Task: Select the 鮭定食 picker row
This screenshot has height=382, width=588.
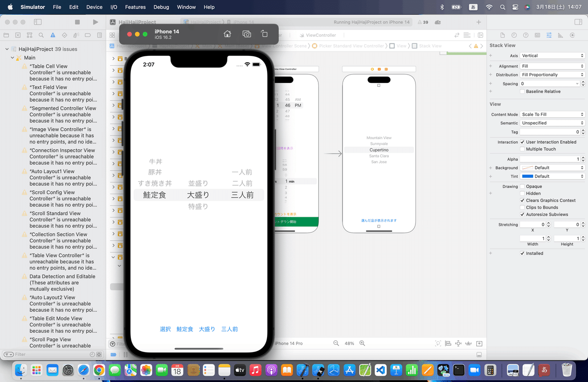Action: 154,195
